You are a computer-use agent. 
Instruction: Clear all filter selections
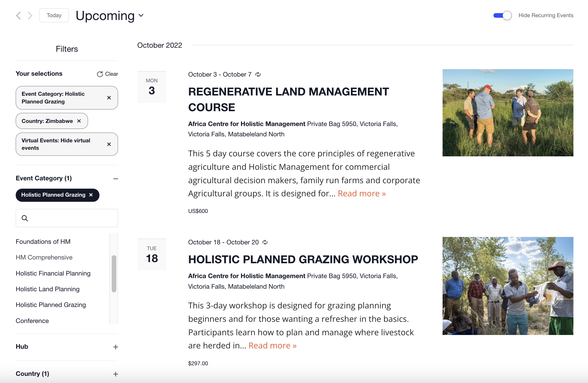[107, 74]
